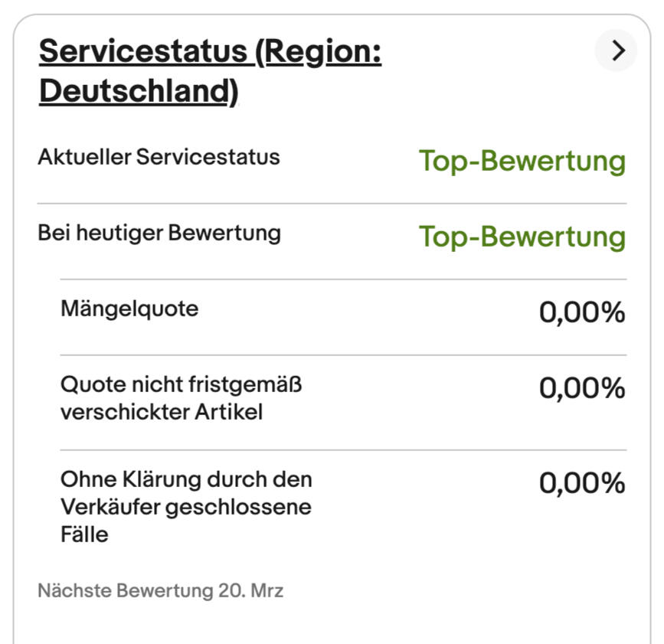Open the Servicestatus details chevron arrow

(x=617, y=51)
